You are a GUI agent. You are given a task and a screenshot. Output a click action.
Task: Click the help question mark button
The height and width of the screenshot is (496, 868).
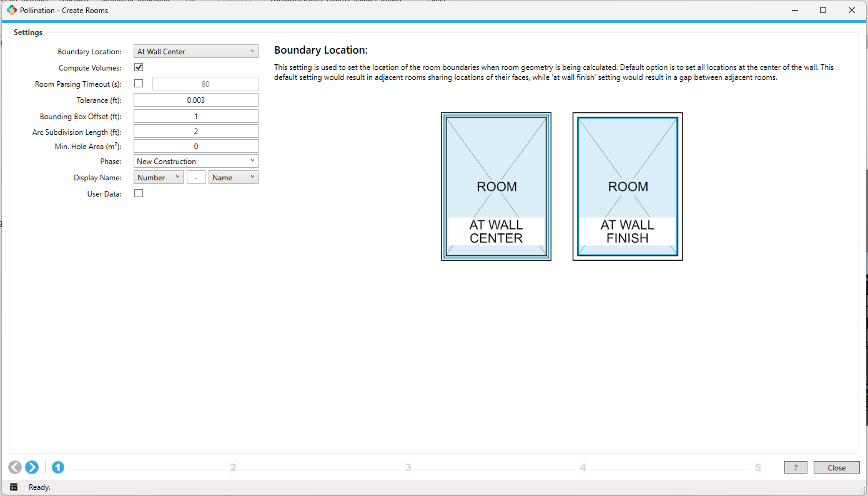point(796,467)
